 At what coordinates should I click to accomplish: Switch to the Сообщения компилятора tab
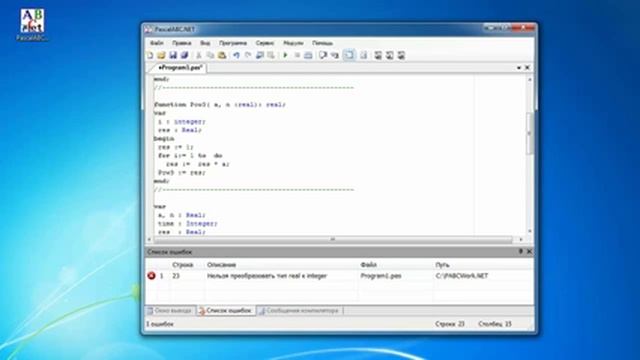pyautogui.click(x=300, y=311)
